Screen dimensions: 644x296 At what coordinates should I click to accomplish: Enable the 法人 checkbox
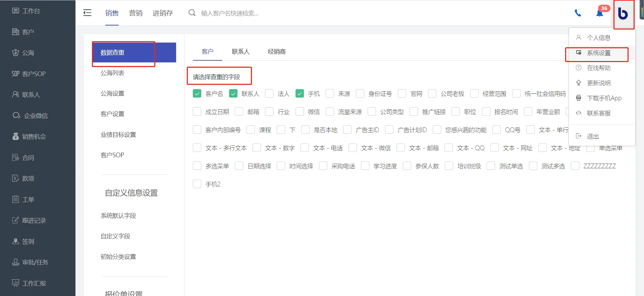(269, 94)
